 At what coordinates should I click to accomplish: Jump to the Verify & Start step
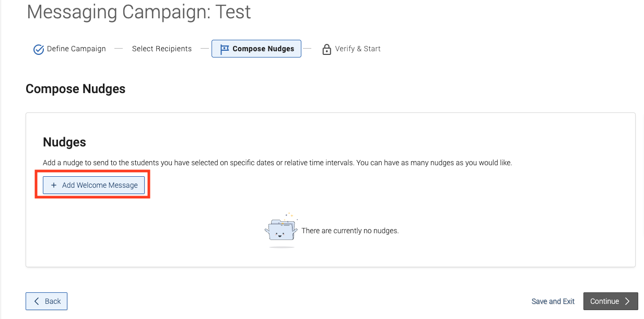352,49
